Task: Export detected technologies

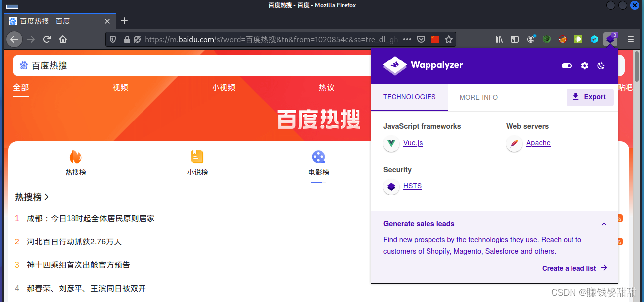Action: pyautogui.click(x=590, y=97)
